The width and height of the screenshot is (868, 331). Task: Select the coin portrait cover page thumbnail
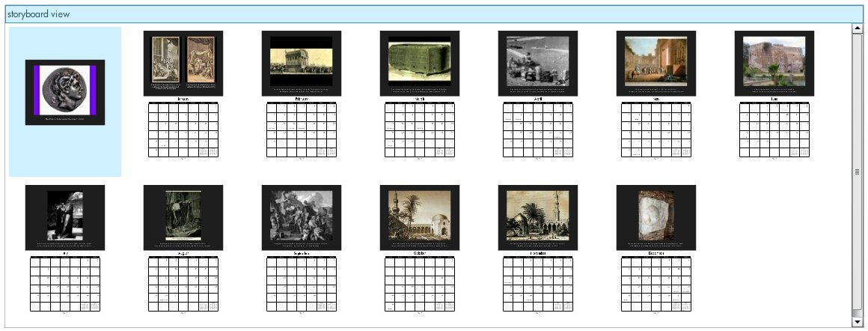pos(65,92)
